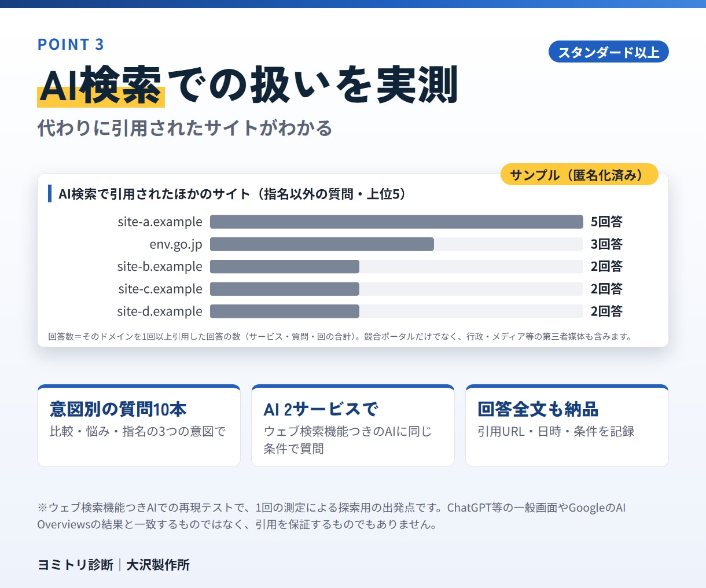Click the env.go.jp row label
The height and width of the screenshot is (588, 706).
click(176, 244)
